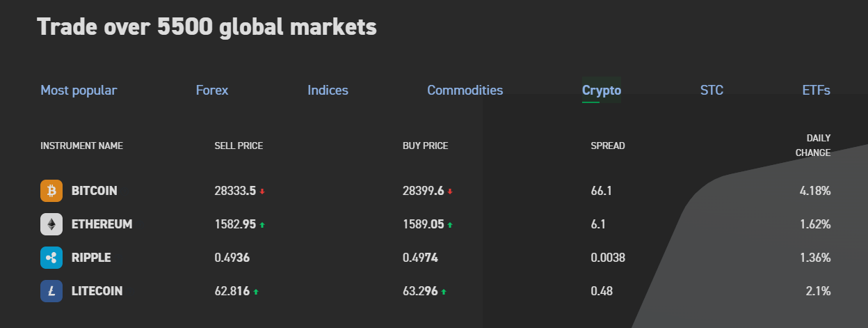This screenshot has width=868, height=328.
Task: Open the STC tab
Action: (712, 90)
